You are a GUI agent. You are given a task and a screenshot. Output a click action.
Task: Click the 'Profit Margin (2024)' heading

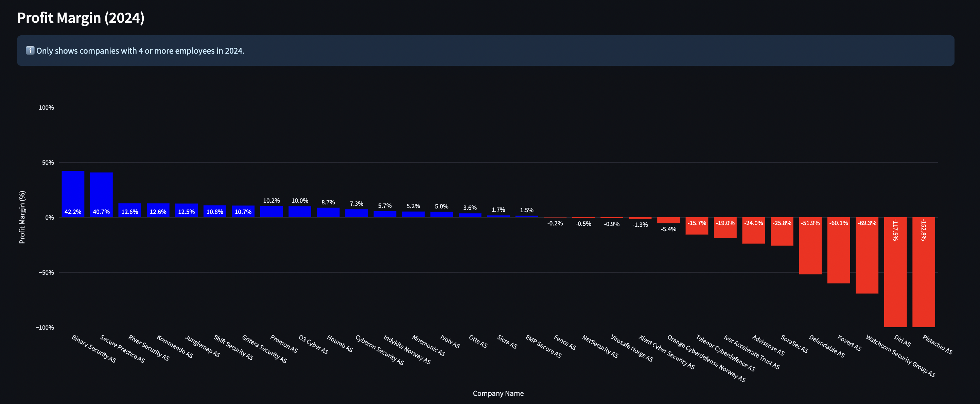point(81,18)
